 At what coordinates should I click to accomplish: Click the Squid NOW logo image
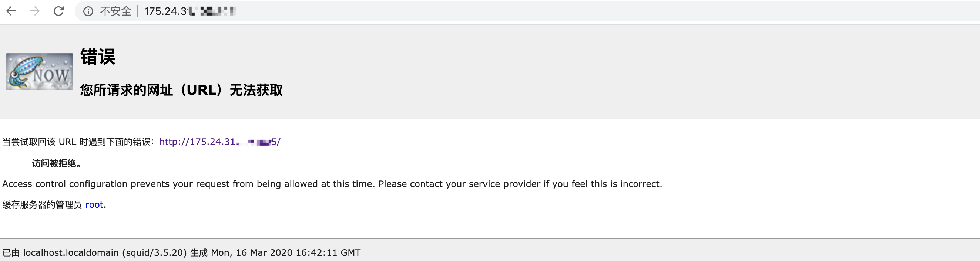point(40,72)
